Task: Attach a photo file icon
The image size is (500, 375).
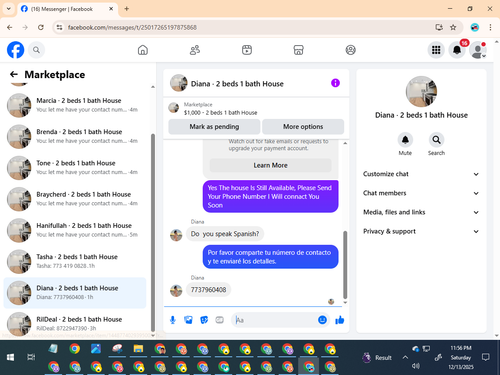Action: (x=188, y=320)
